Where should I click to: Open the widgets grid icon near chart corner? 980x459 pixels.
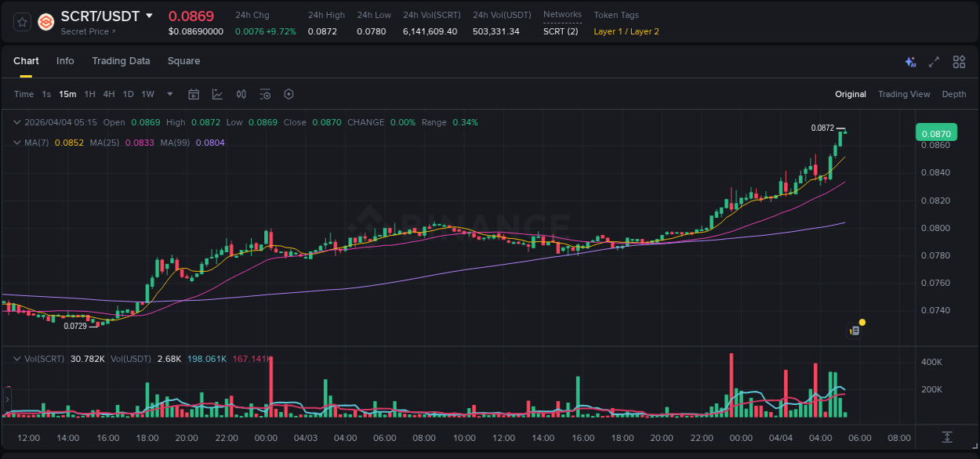(958, 61)
